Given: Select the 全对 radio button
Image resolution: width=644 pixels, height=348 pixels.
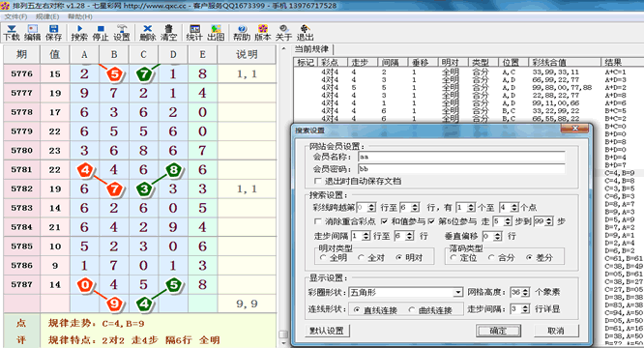Looking at the screenshot, I should (361, 258).
